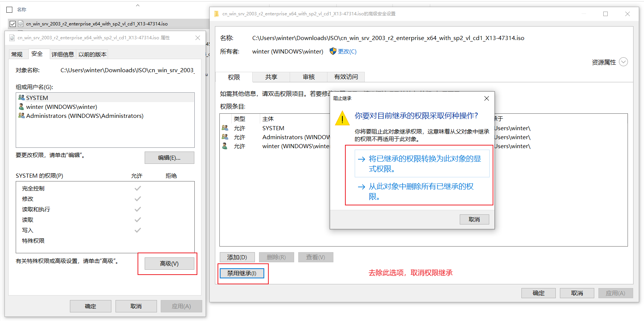Uncheck the checkbox for the cn_win_srv_2003 iso file

pos(13,24)
